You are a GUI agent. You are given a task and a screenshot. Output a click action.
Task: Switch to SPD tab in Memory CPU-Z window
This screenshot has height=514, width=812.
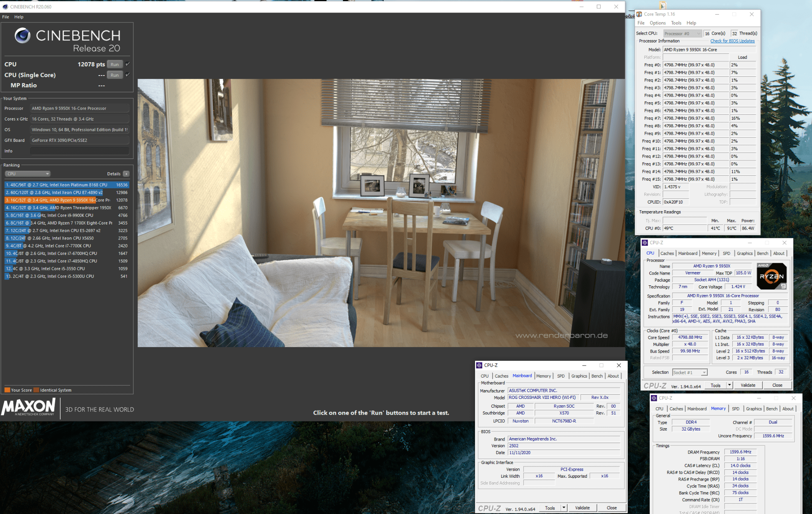pyautogui.click(x=736, y=409)
